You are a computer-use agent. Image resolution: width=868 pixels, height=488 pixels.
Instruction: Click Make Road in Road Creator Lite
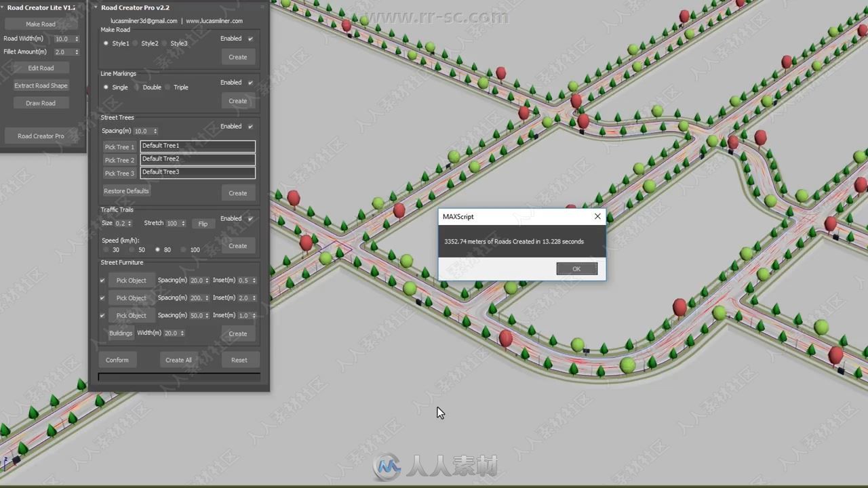[41, 24]
